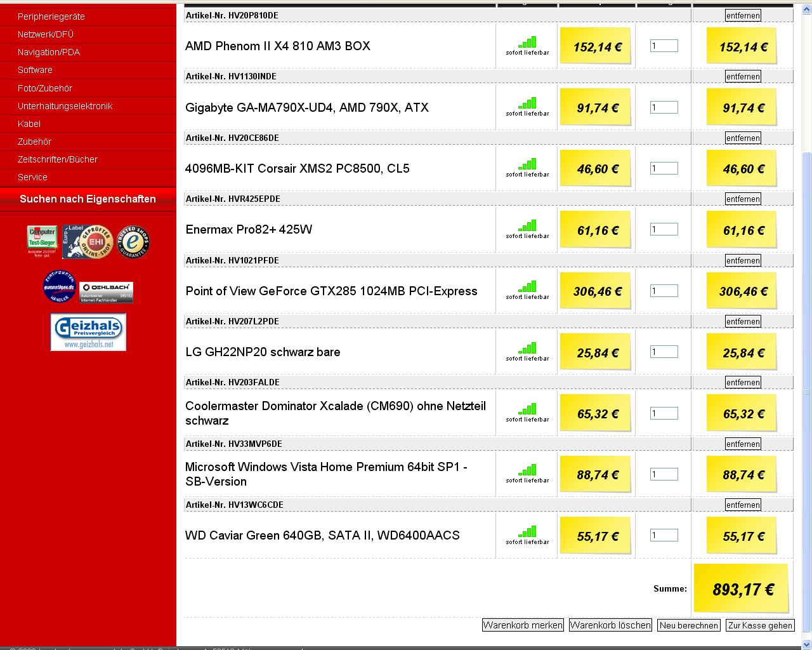Click the 893,17 € total sum note

(x=742, y=588)
